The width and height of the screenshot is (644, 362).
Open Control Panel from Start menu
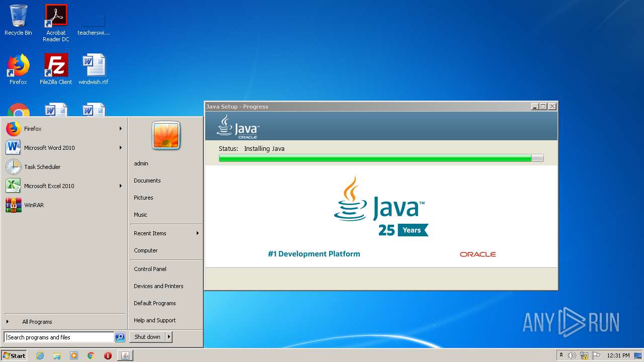pyautogui.click(x=150, y=269)
